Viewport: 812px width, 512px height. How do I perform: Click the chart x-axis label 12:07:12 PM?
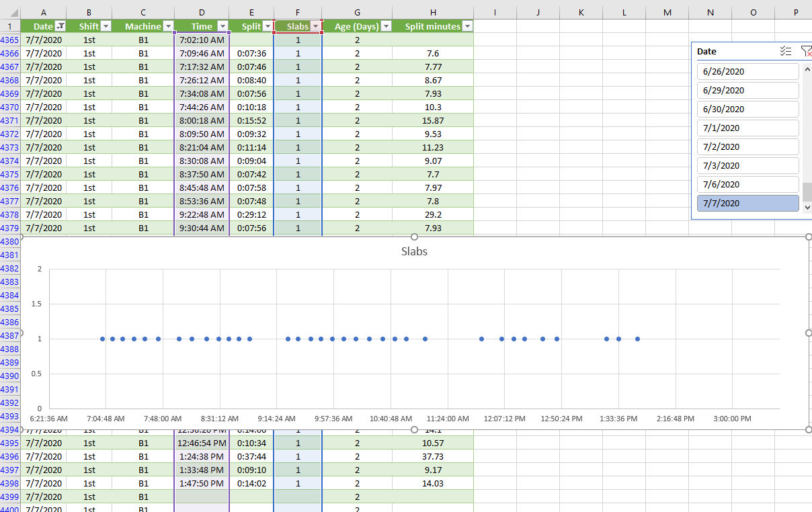(x=504, y=419)
